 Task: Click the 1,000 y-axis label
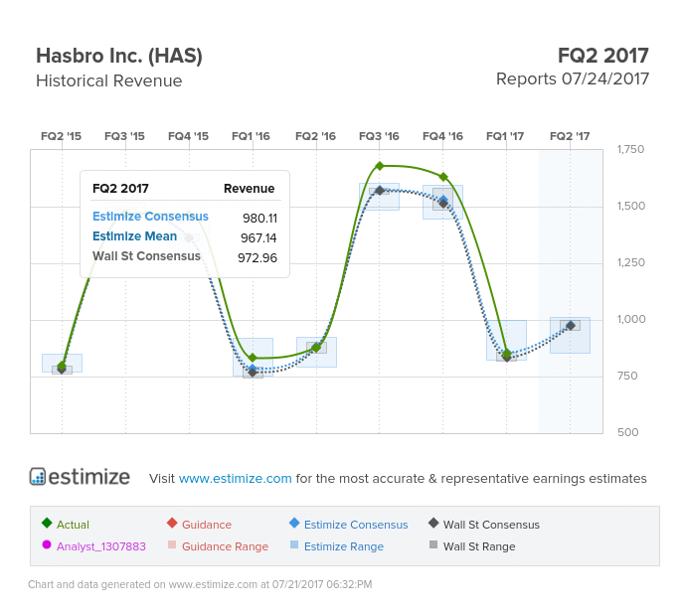click(631, 320)
